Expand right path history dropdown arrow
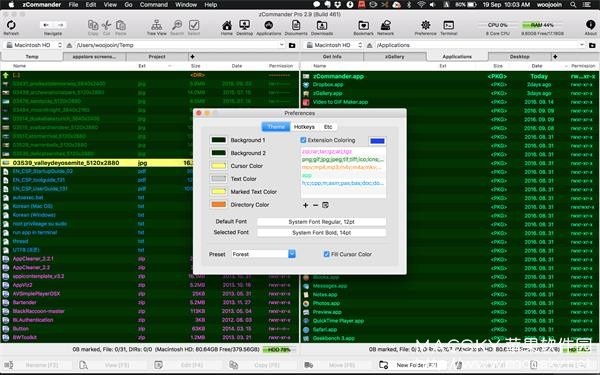600x375 pixels. (x=582, y=45)
